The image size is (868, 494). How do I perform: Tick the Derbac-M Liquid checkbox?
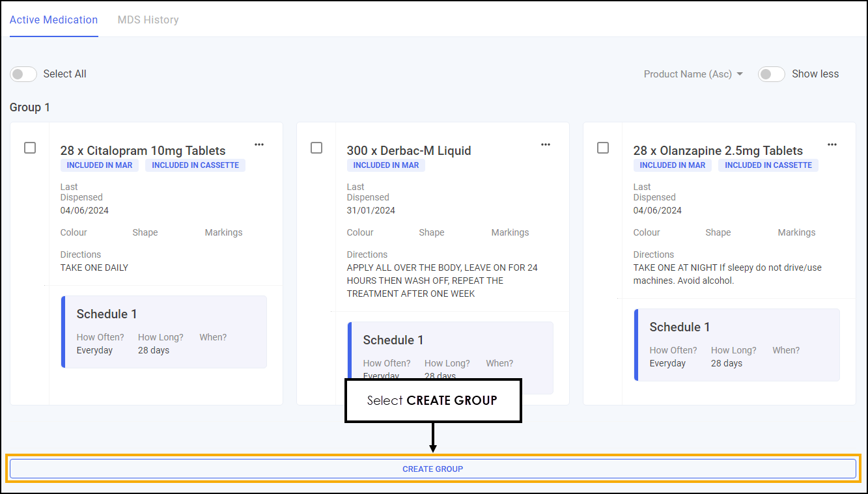pos(316,148)
